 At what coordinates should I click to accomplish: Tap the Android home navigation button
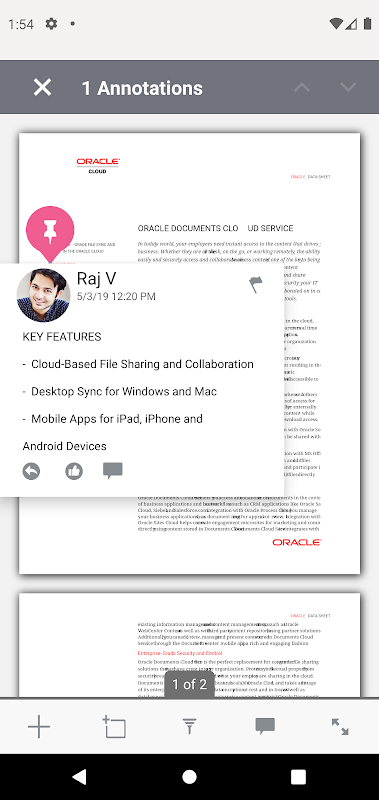click(189, 777)
